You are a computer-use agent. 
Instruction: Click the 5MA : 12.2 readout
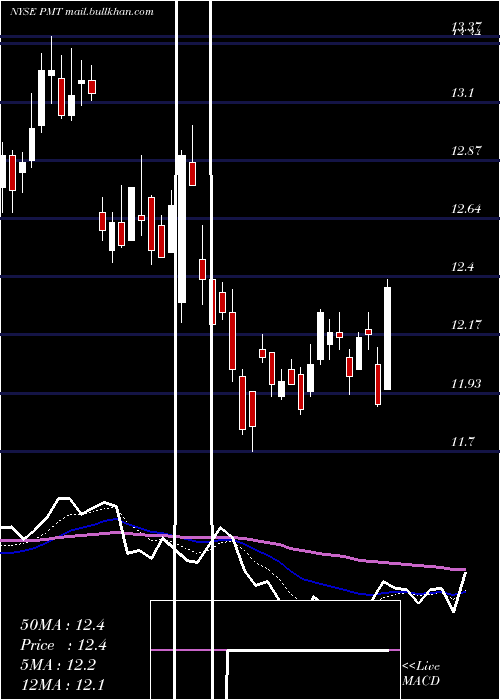[x=58, y=665]
